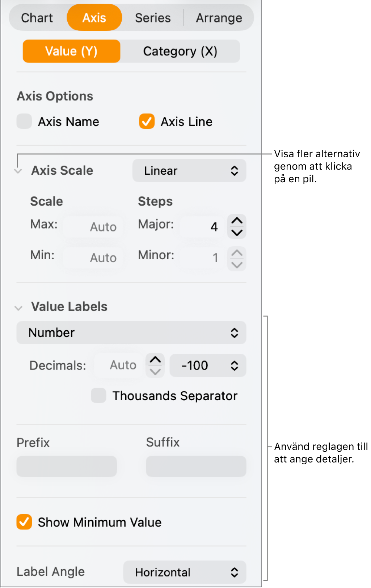371x588 pixels.
Task: Open the Label Angle Horizontal dropdown
Action: click(185, 572)
